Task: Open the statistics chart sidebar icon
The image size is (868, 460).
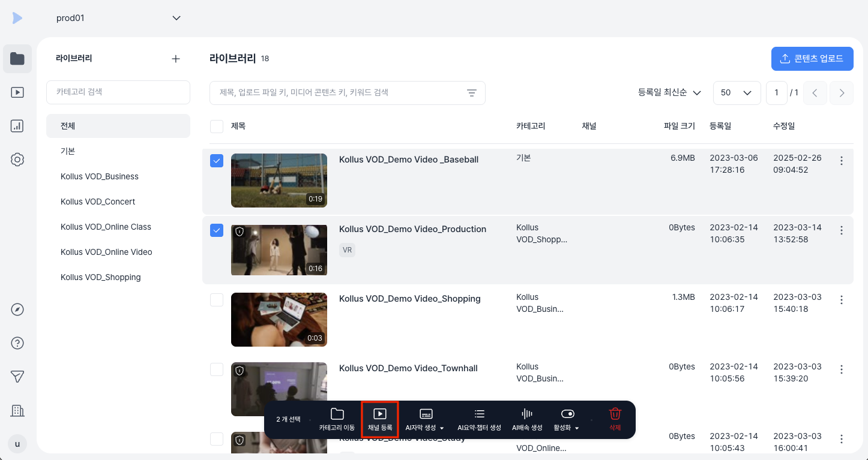Action: pos(17,126)
